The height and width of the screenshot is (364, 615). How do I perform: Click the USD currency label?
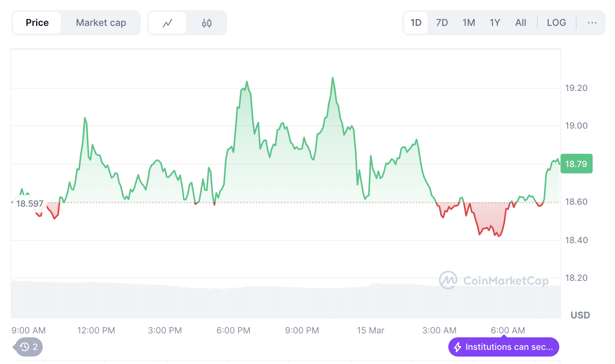tap(580, 315)
